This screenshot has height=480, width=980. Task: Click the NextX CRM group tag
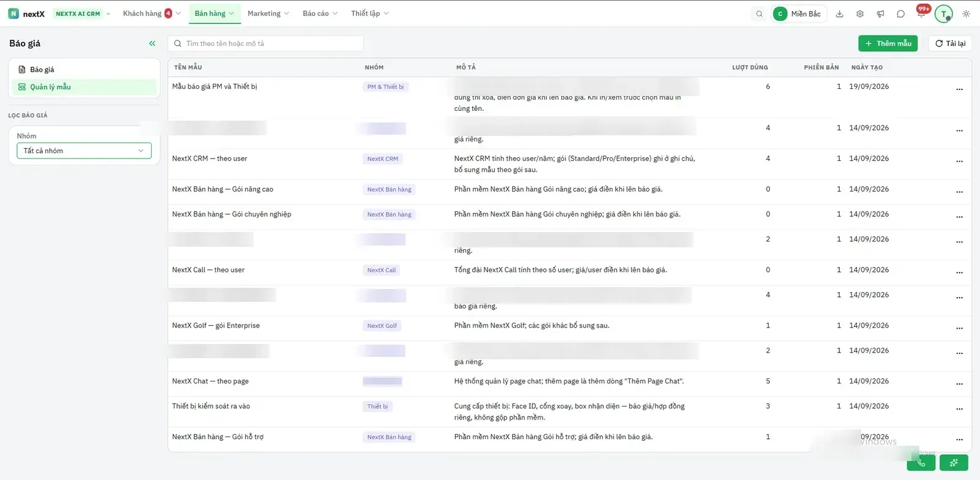point(383,159)
